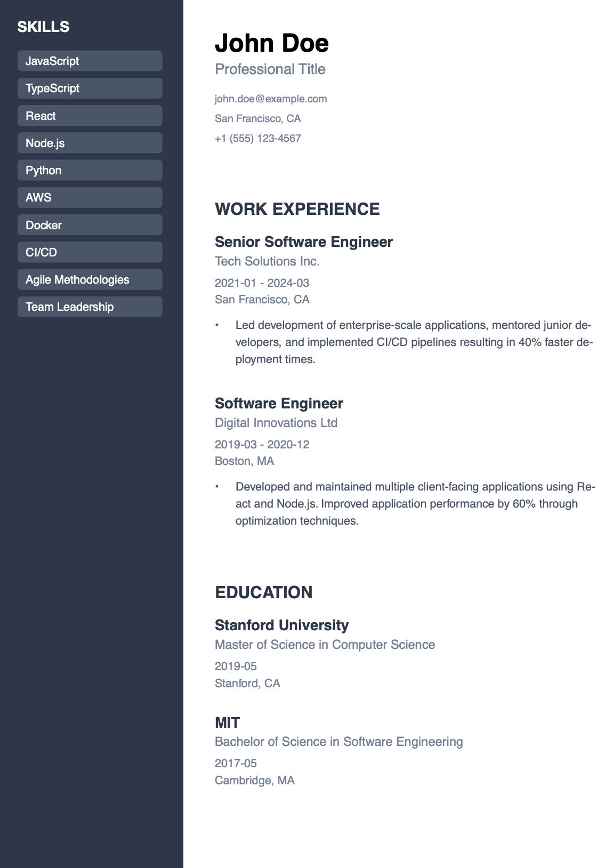Select the Team Leadership skill badge

[x=90, y=307]
